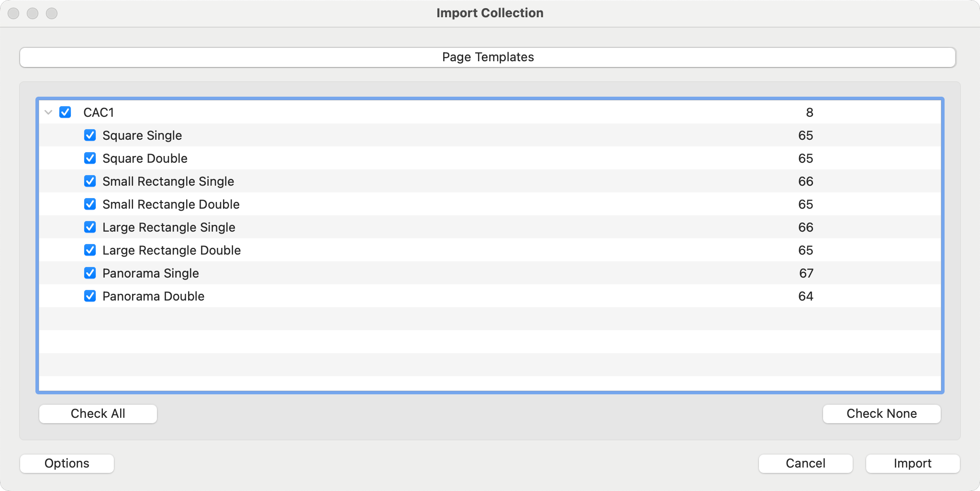Collapse the CAC1 tree group

[48, 112]
